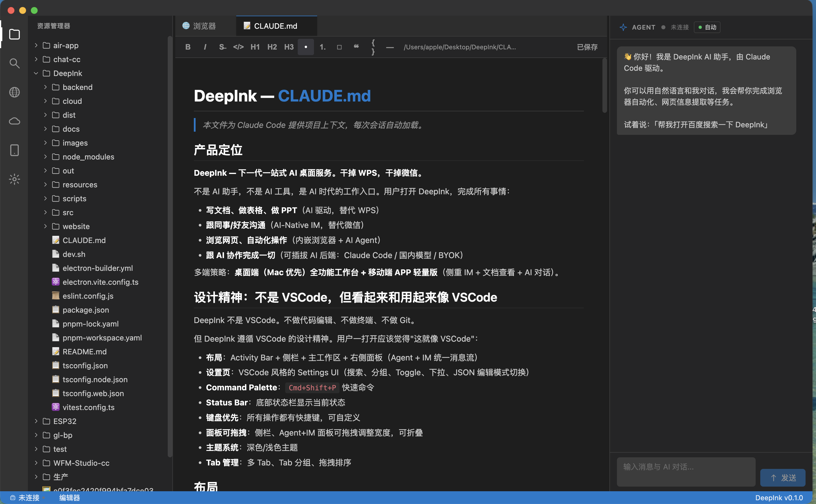Open README.md in the file tree
The height and width of the screenshot is (504, 816).
pyautogui.click(x=85, y=351)
